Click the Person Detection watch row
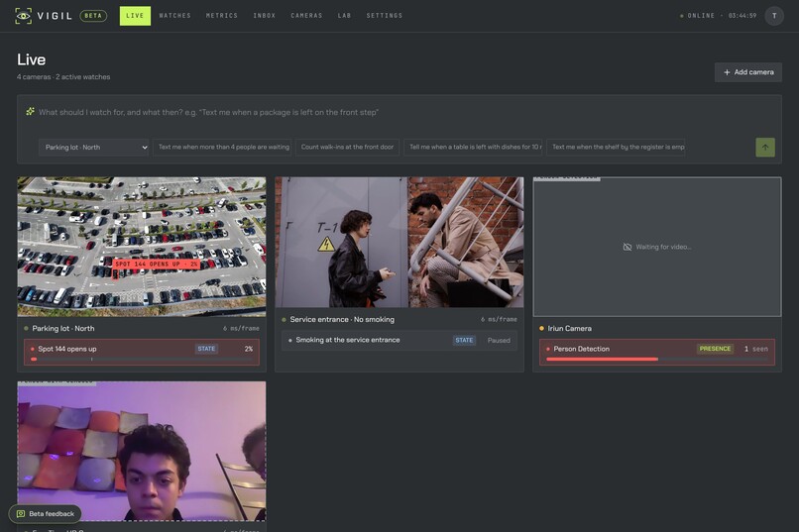 (x=657, y=352)
